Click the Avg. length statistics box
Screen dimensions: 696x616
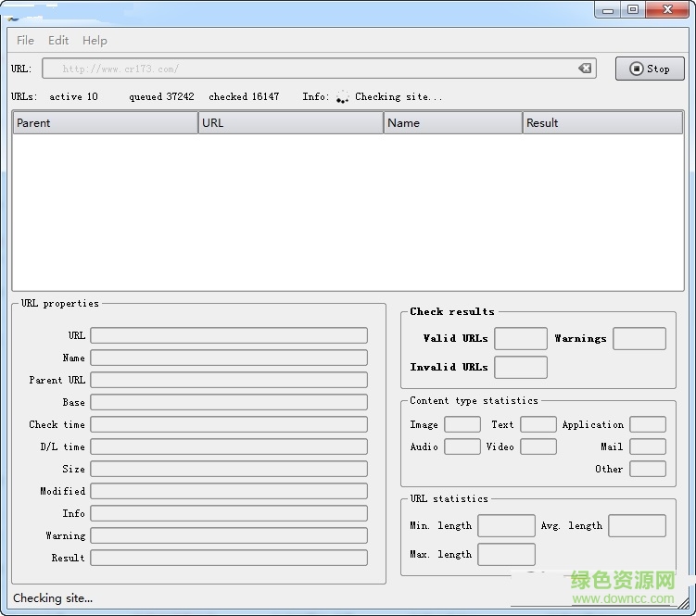637,526
